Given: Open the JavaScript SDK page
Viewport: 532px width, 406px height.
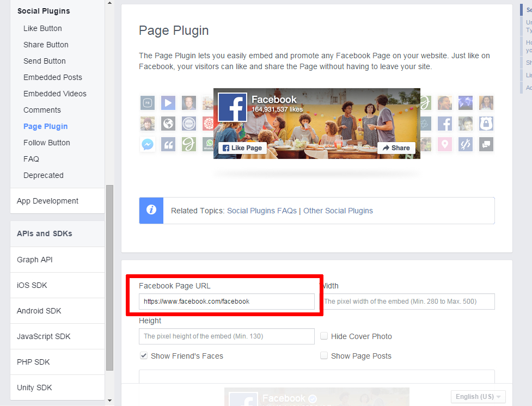Looking at the screenshot, I should (x=57, y=336).
